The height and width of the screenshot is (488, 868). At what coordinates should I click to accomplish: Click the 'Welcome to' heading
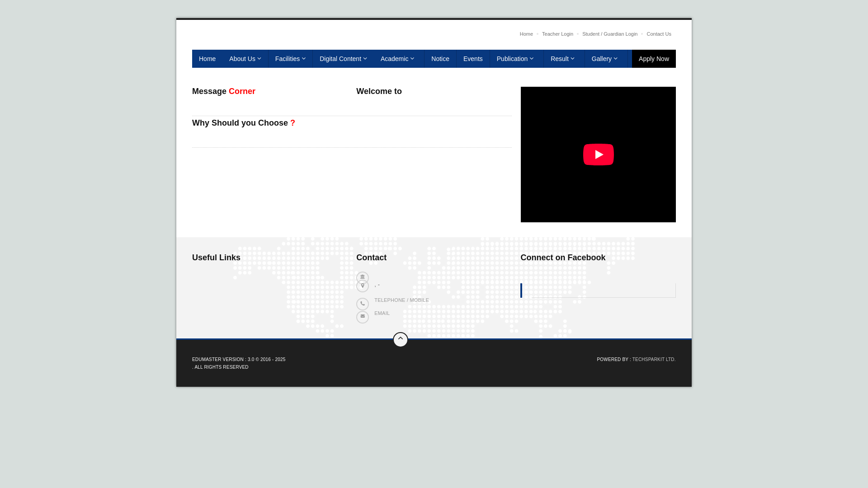point(379,91)
